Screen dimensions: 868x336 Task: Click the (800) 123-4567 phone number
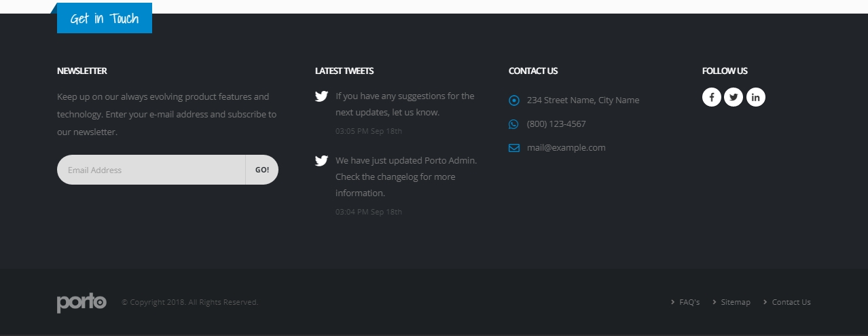click(556, 124)
